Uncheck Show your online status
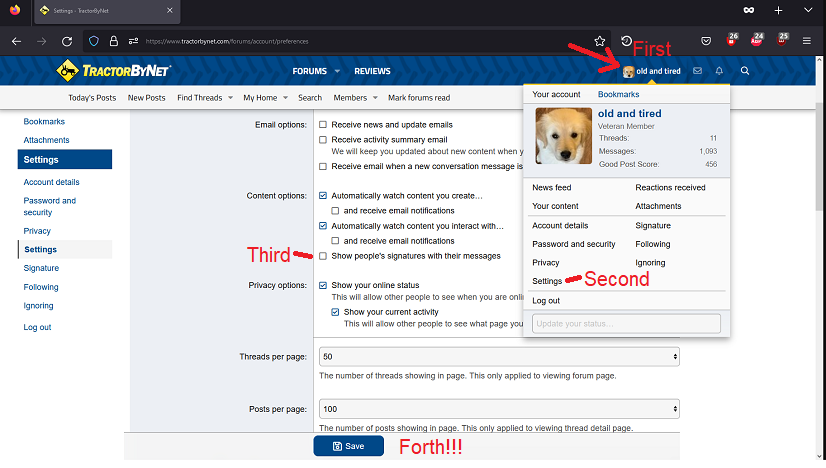Image resolution: width=826 pixels, height=468 pixels. (323, 285)
